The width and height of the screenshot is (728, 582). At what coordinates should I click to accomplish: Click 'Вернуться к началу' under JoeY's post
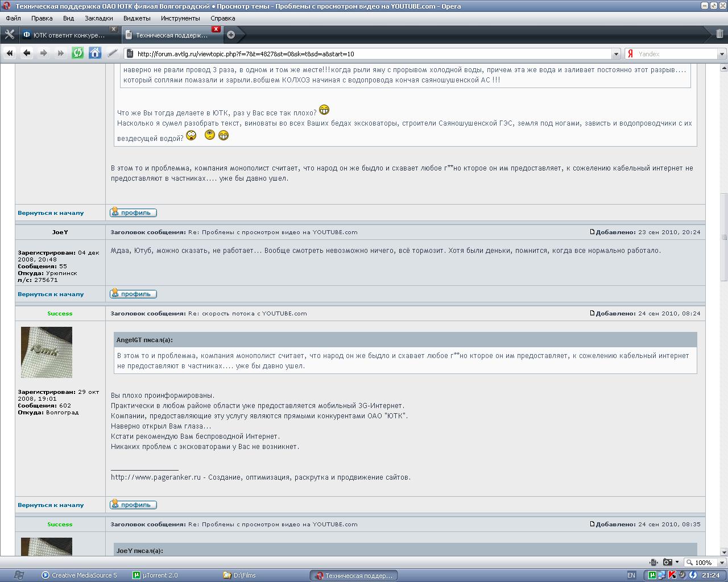pyautogui.click(x=51, y=294)
